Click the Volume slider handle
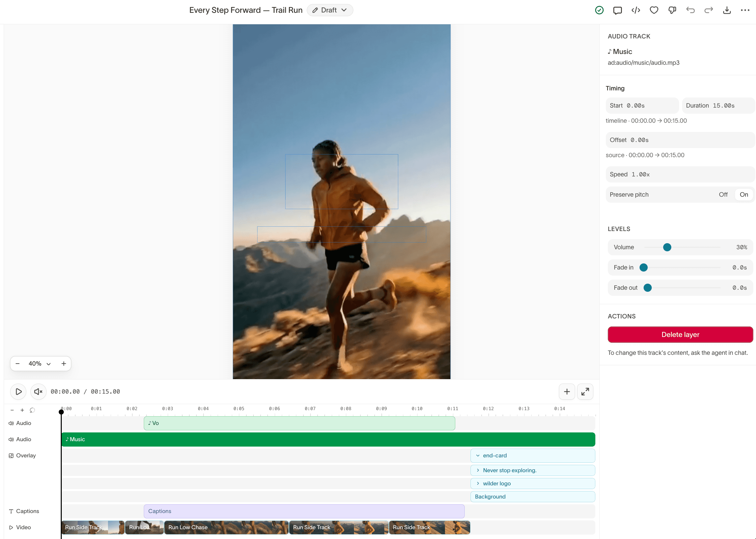 [x=667, y=247]
